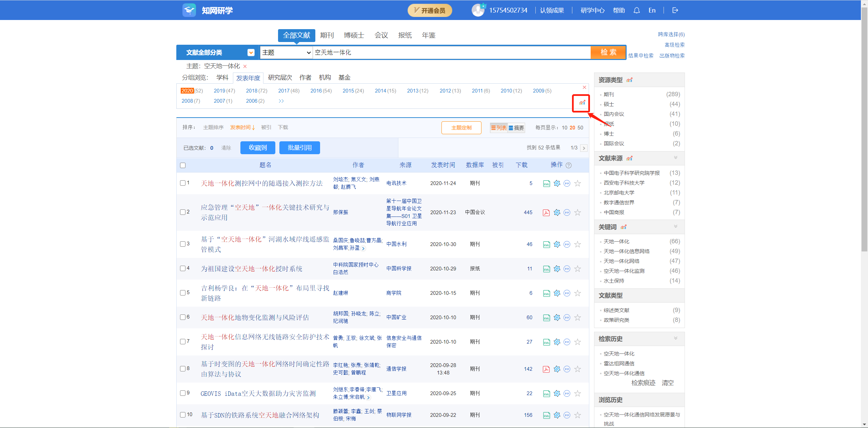Image resolution: width=868 pixels, height=428 pixels.
Task: Go to the next results page
Action: pos(584,148)
